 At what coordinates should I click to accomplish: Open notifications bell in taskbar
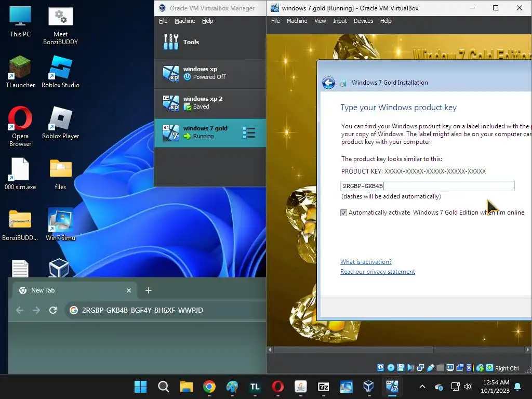pyautogui.click(x=518, y=387)
